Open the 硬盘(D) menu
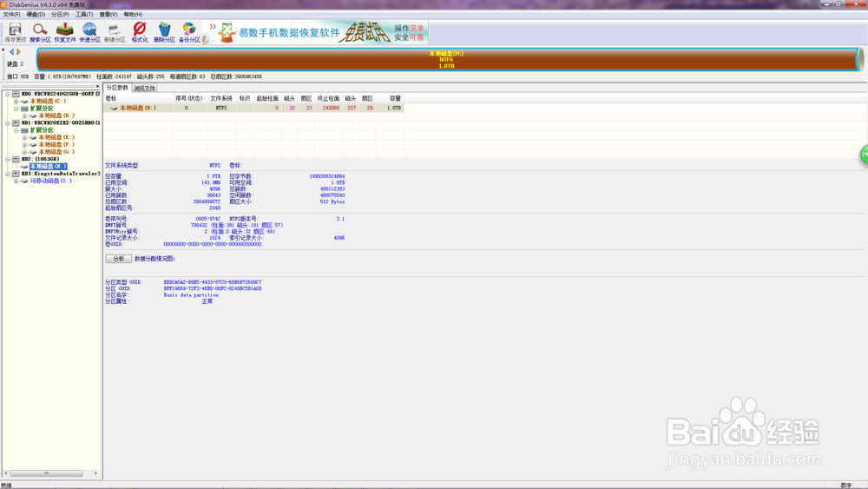 (36, 15)
